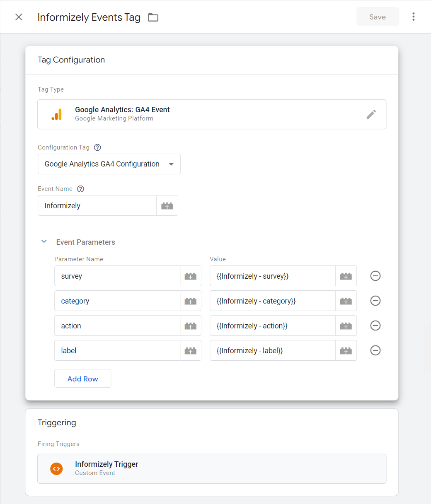The height and width of the screenshot is (504, 431).
Task: Click the category parameter name field
Action: 117,301
